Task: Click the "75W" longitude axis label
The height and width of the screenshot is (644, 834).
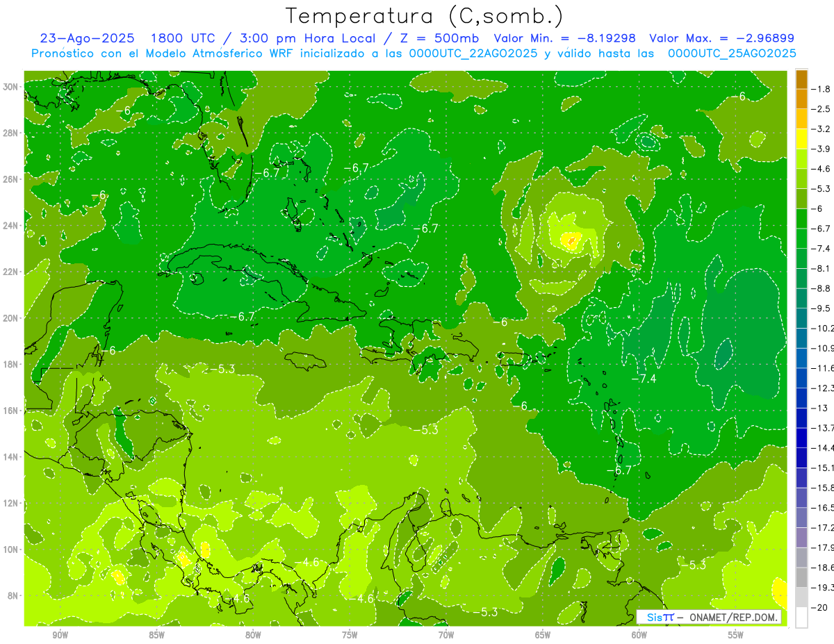Action: coord(350,635)
